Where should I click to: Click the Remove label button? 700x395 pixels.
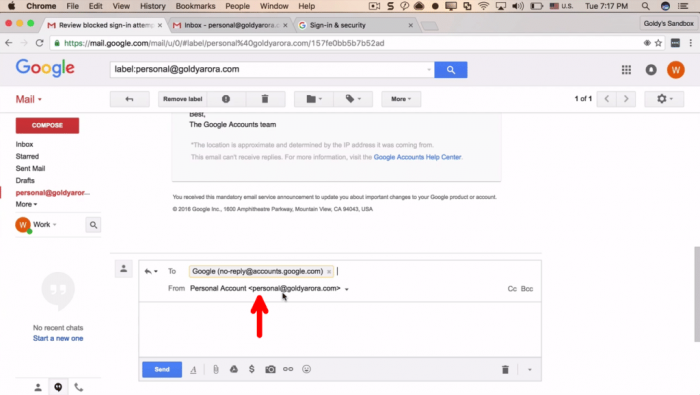tap(183, 99)
